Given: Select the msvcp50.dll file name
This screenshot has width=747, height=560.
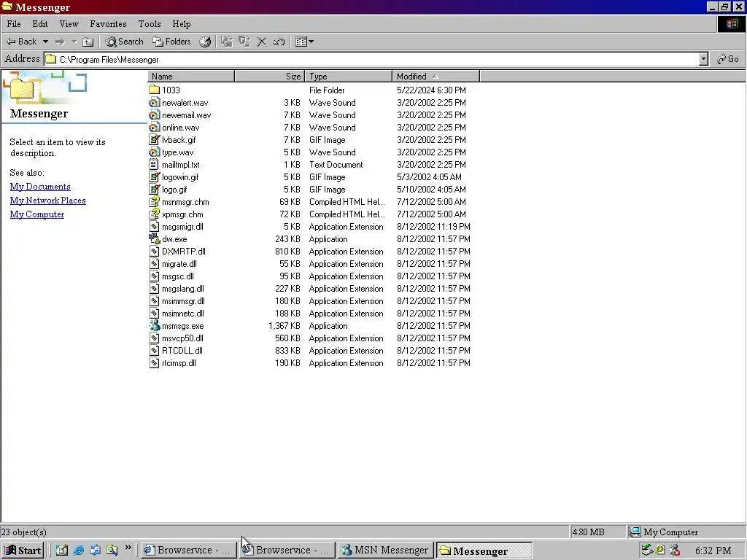Looking at the screenshot, I should coord(182,338).
